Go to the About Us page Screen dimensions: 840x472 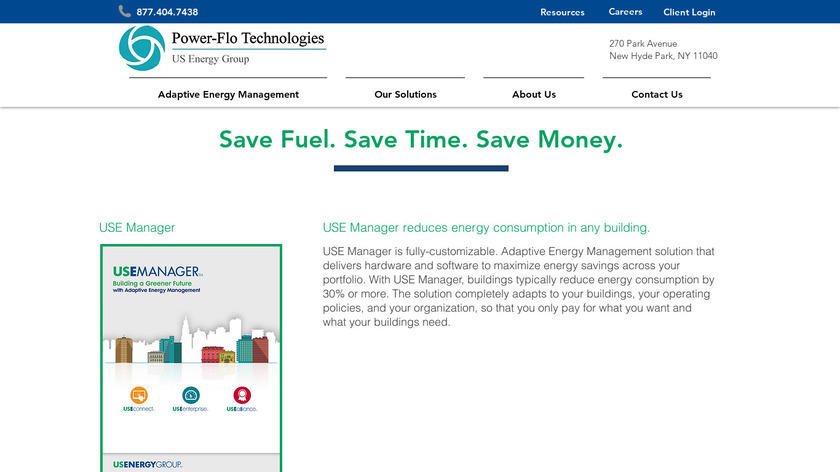click(x=534, y=94)
